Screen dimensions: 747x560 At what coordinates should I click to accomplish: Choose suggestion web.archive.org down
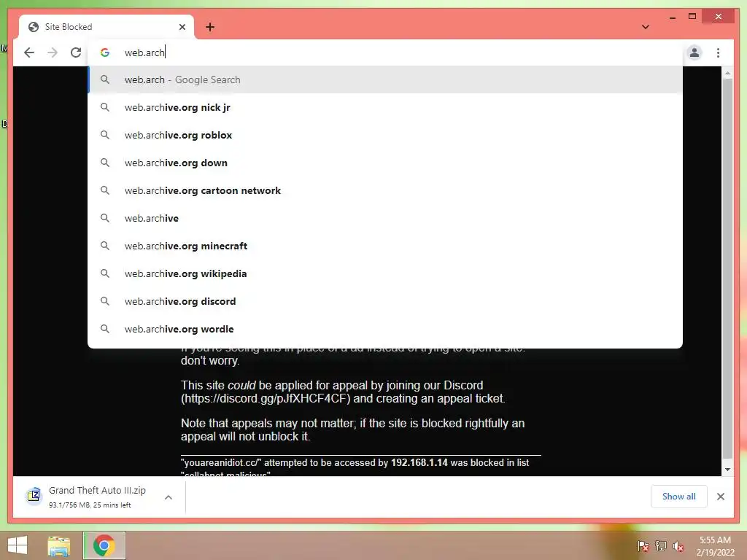point(385,163)
